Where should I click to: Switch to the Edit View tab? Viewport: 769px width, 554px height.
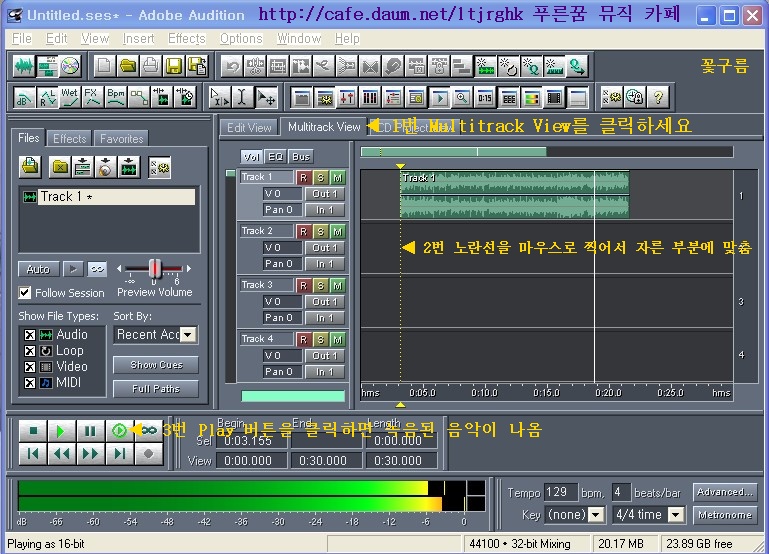point(249,128)
